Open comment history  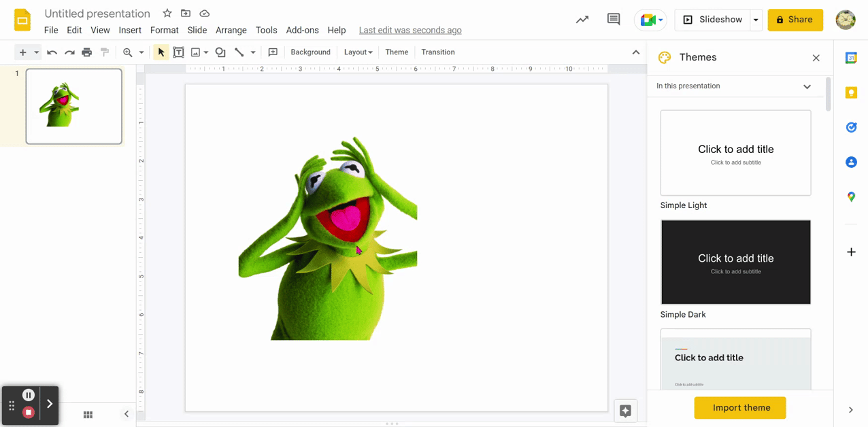pos(614,20)
